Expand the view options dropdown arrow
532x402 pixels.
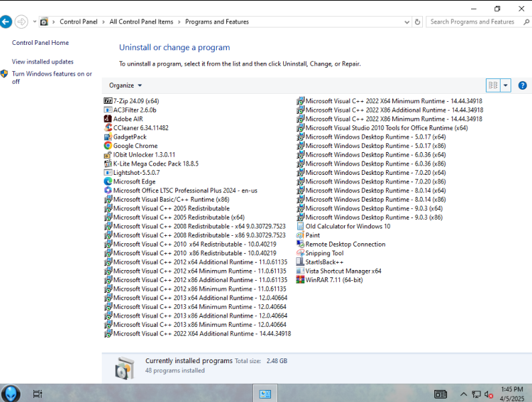tap(505, 85)
